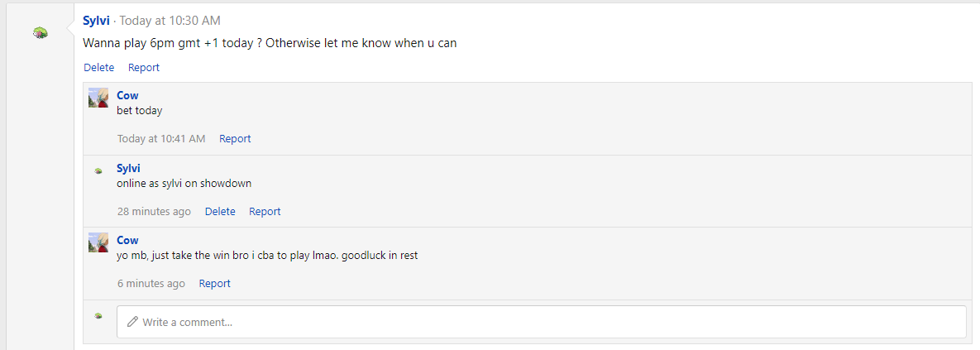Delete the main profile post
This screenshot has height=350, width=980.
(98, 68)
